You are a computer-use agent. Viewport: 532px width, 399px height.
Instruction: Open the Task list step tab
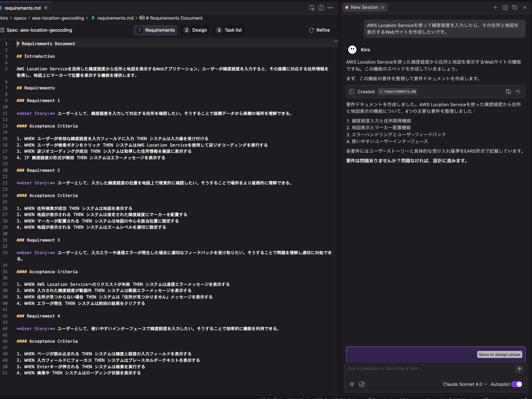tap(229, 30)
